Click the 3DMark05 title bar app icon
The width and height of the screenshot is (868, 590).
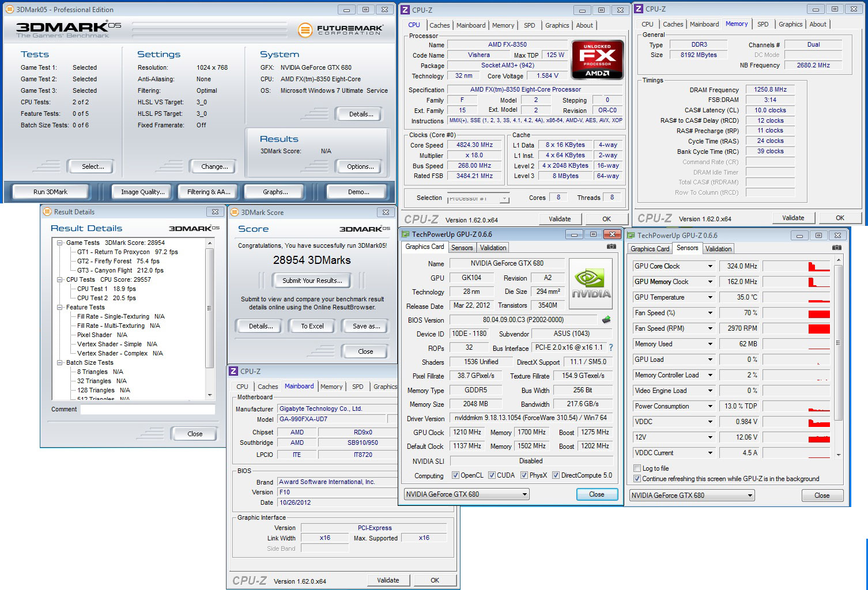(x=10, y=9)
